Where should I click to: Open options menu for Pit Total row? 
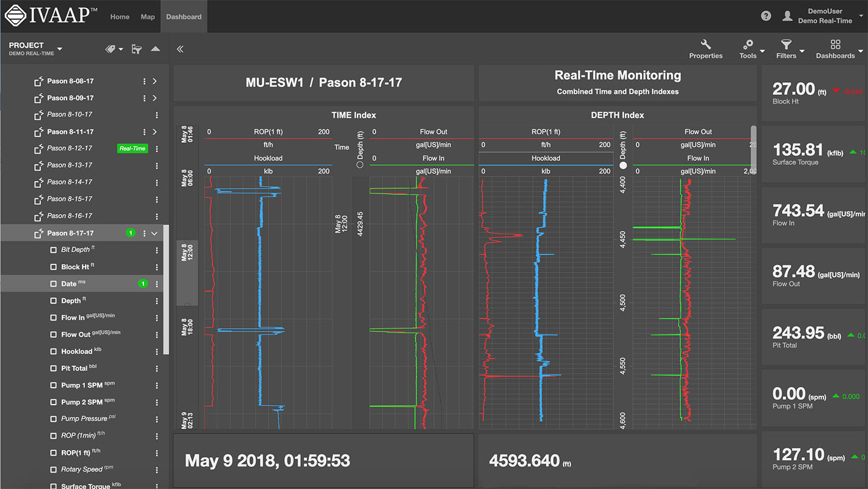pos(157,369)
